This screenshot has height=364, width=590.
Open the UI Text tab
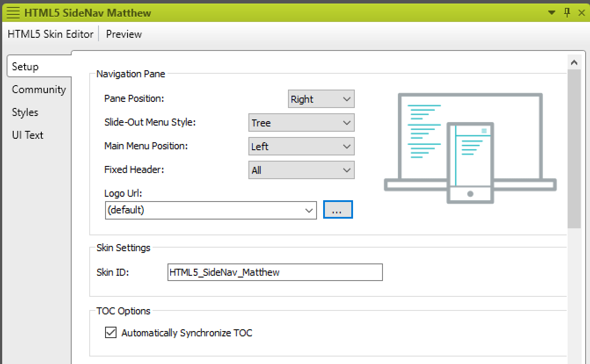click(x=27, y=135)
